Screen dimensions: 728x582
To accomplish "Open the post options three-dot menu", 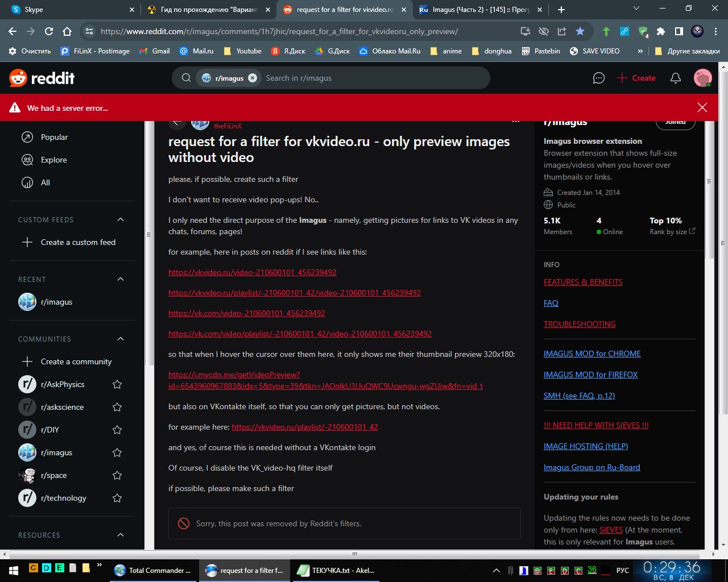I will (515, 122).
